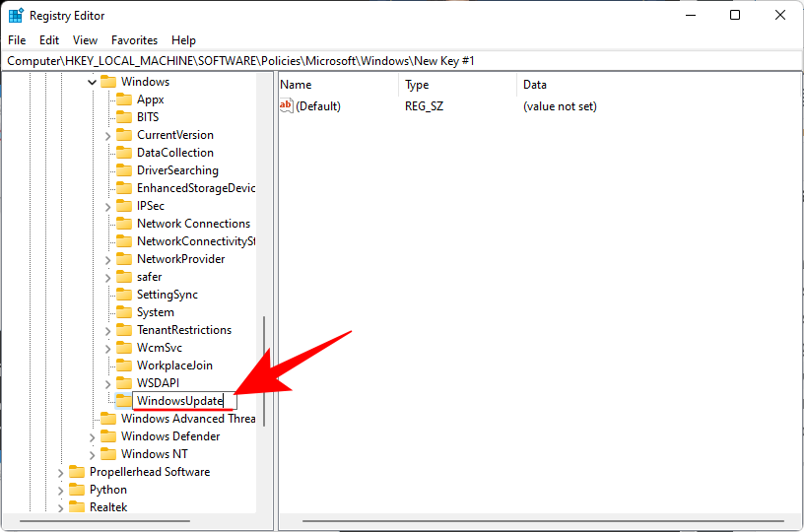Image resolution: width=804 pixels, height=532 pixels.
Task: Open the Favorites menu
Action: (134, 40)
